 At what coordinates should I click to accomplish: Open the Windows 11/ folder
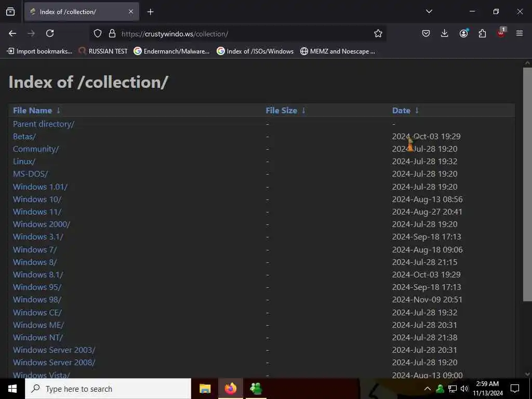coord(37,212)
